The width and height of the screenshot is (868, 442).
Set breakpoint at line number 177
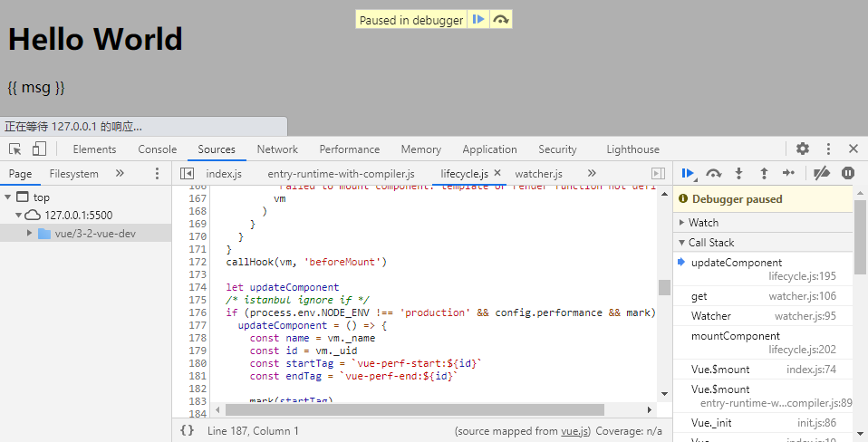[198, 325]
